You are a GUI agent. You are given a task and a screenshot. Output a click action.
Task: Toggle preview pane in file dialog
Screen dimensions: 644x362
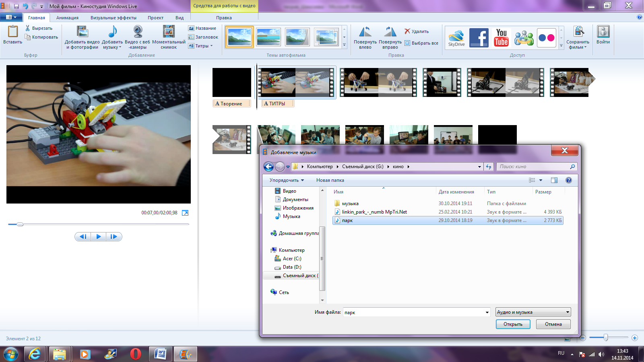554,180
